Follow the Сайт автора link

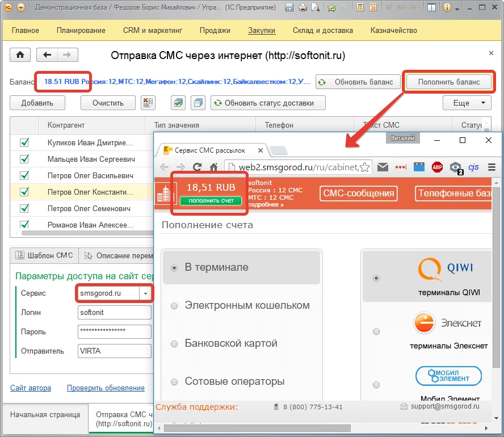coord(31,388)
